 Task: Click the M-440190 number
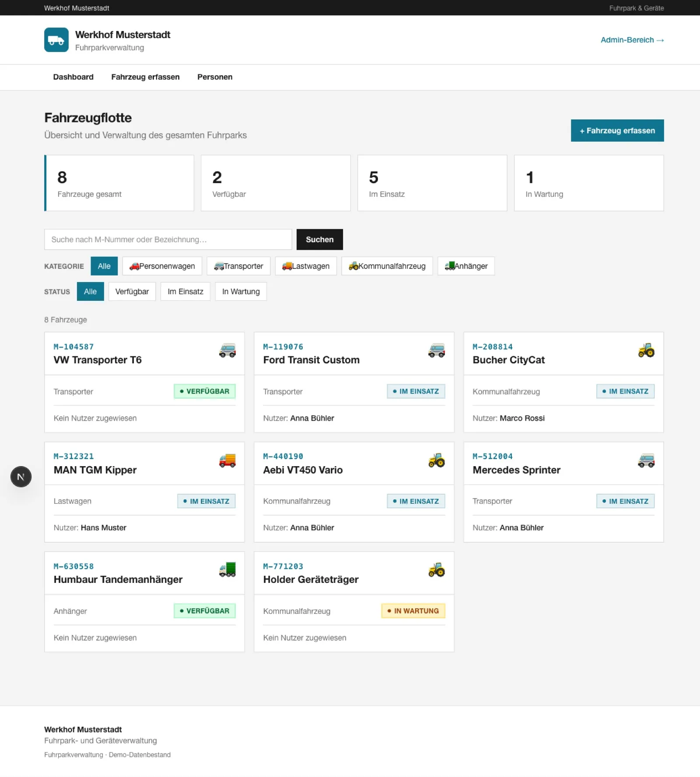tap(283, 456)
